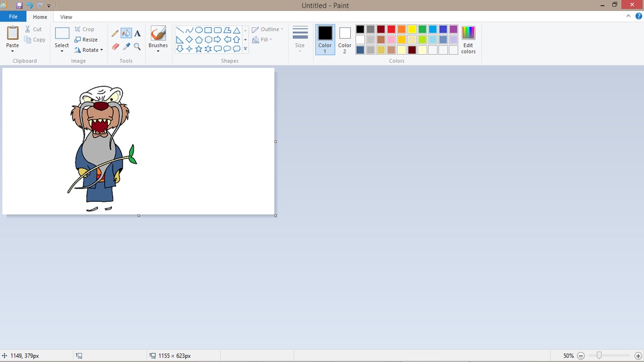Pick the purple color swatch
This screenshot has height=362, width=644.
click(x=454, y=29)
